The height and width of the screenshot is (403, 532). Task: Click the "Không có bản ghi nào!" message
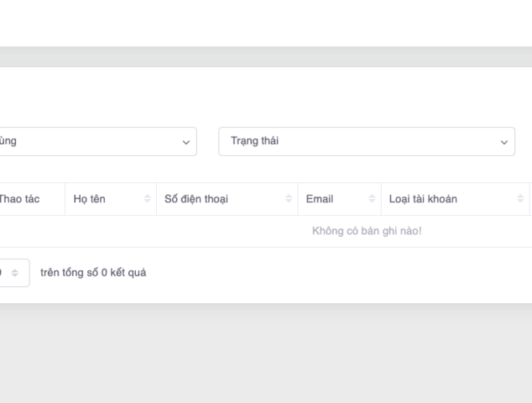(x=367, y=231)
